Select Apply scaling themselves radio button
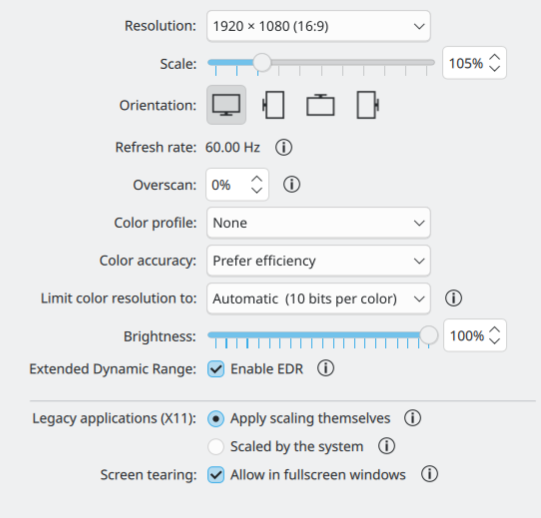The width and height of the screenshot is (541, 518). 216,419
